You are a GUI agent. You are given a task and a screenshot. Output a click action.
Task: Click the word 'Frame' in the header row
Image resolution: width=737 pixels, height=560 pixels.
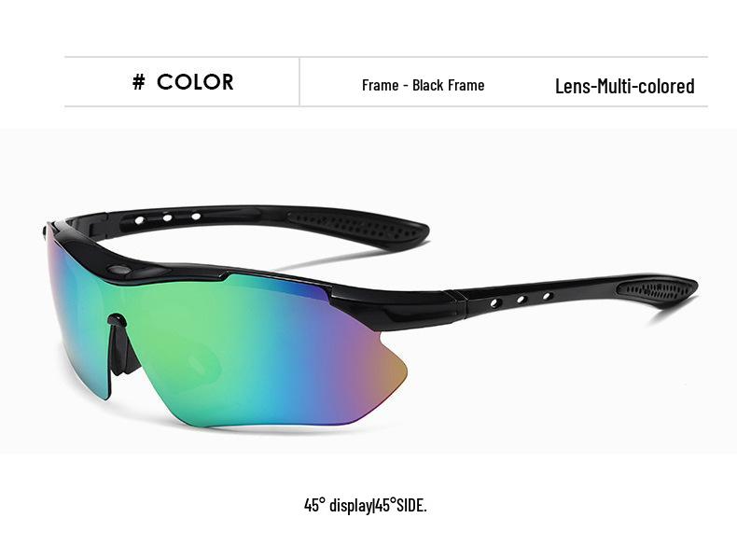[381, 85]
